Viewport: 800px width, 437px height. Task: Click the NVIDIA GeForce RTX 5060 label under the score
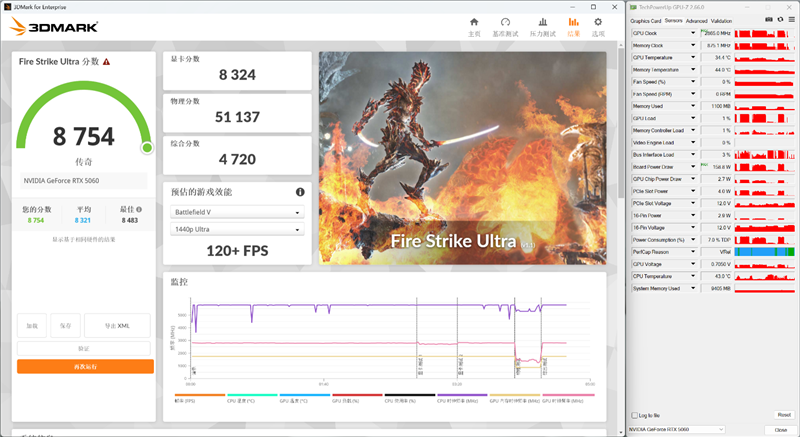pyautogui.click(x=61, y=181)
